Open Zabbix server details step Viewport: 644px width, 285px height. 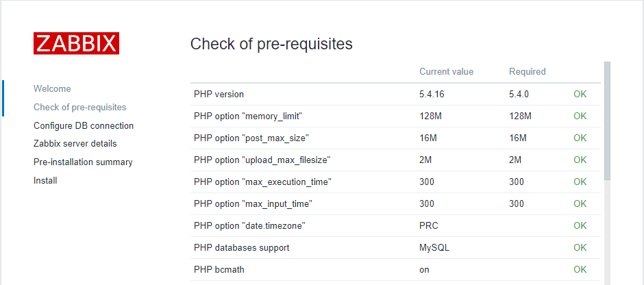75,144
